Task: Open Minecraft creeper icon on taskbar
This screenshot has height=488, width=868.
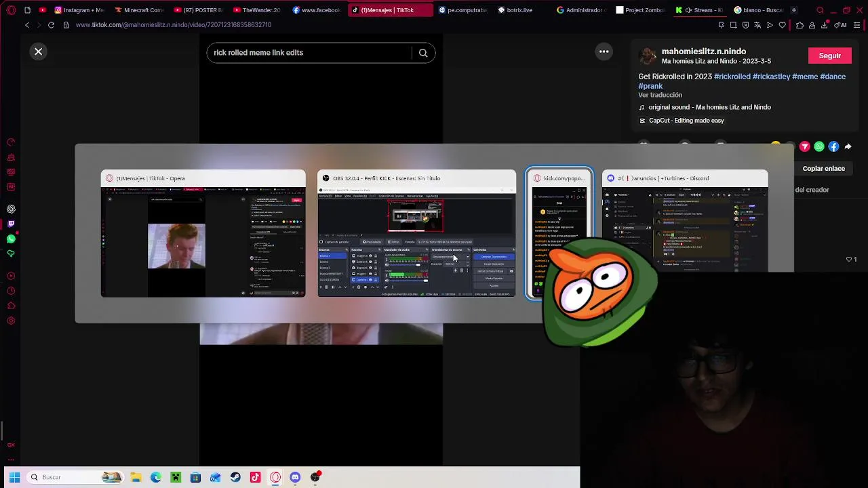Action: pos(176,477)
